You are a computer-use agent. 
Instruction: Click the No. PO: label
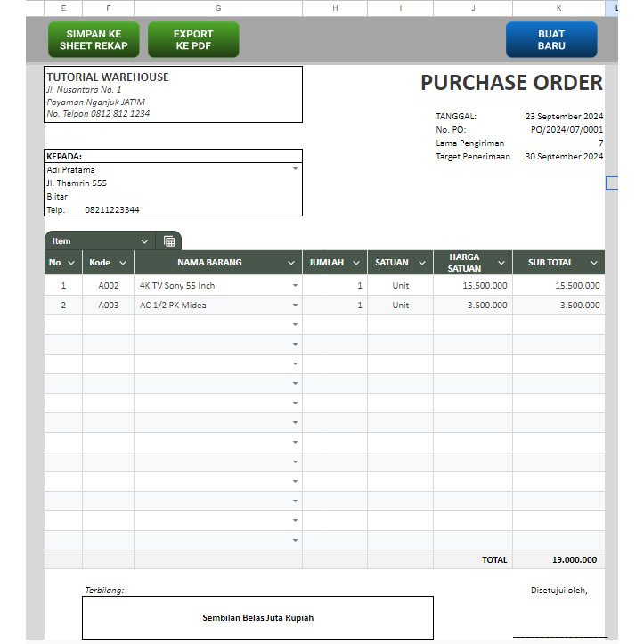tap(451, 130)
